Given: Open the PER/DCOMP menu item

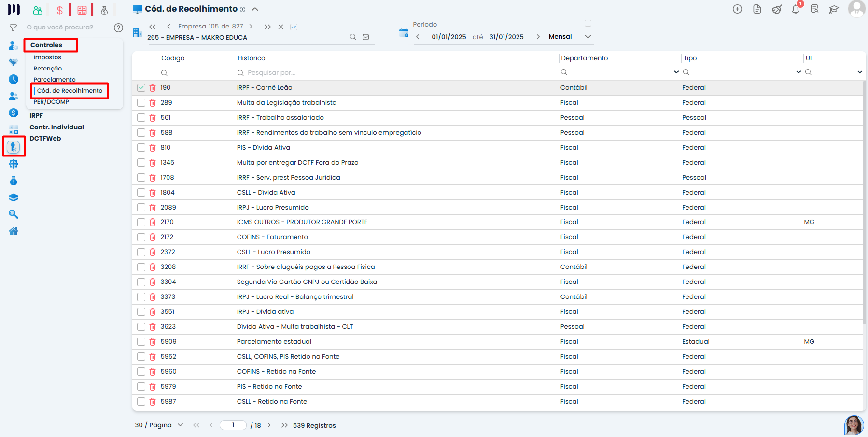Looking at the screenshot, I should (x=51, y=102).
